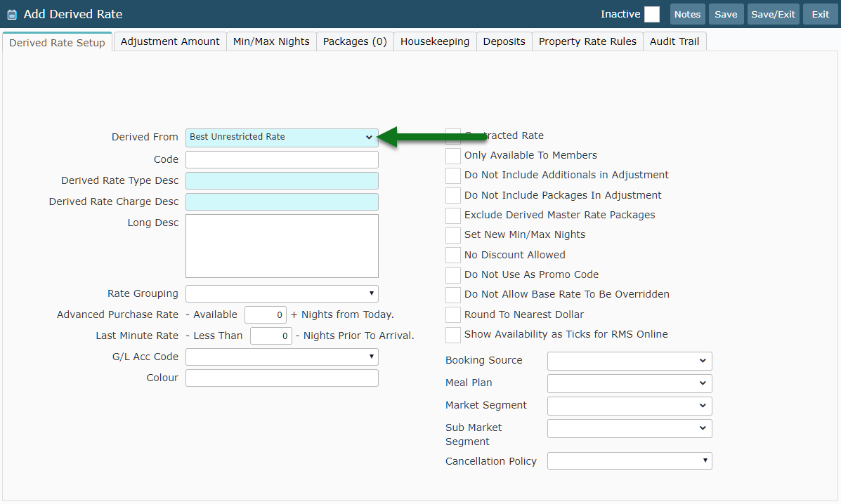Click the Colour input field
This screenshot has width=841, height=504.
tap(282, 378)
